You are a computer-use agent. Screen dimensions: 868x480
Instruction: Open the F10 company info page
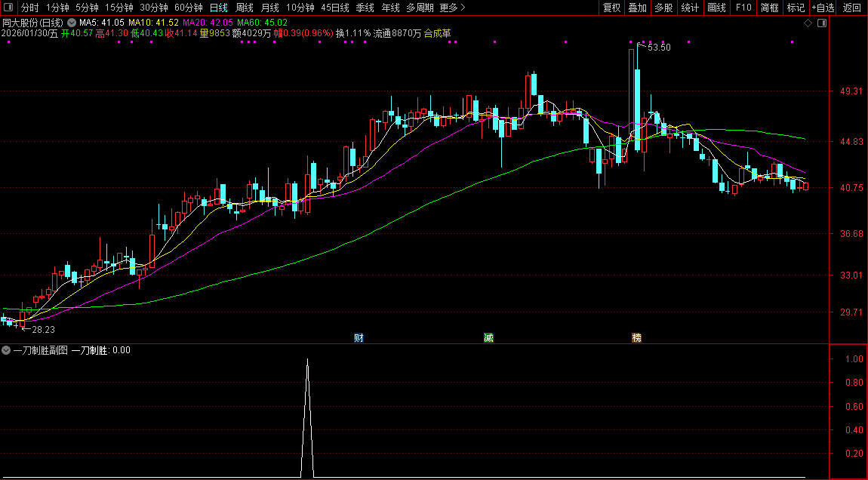[x=743, y=8]
